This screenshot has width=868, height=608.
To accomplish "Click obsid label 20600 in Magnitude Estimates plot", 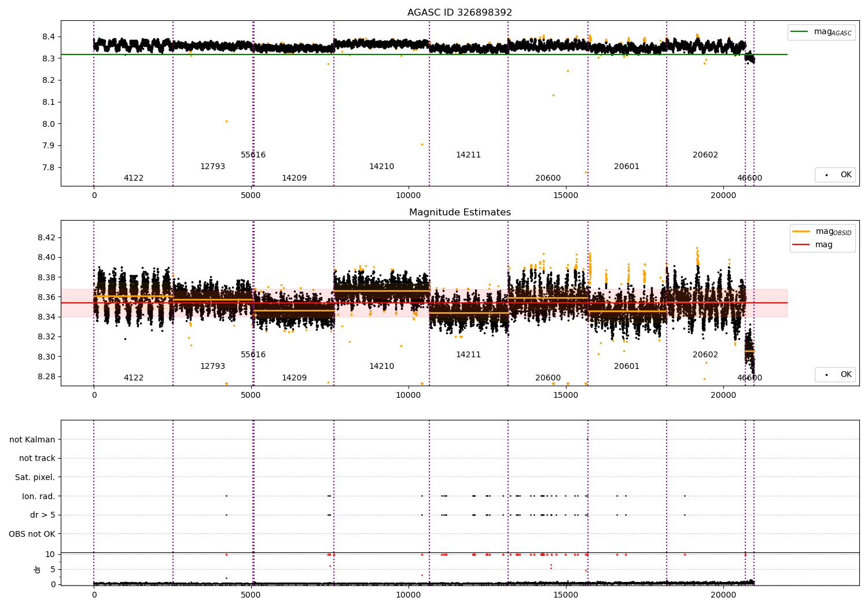I will click(548, 378).
